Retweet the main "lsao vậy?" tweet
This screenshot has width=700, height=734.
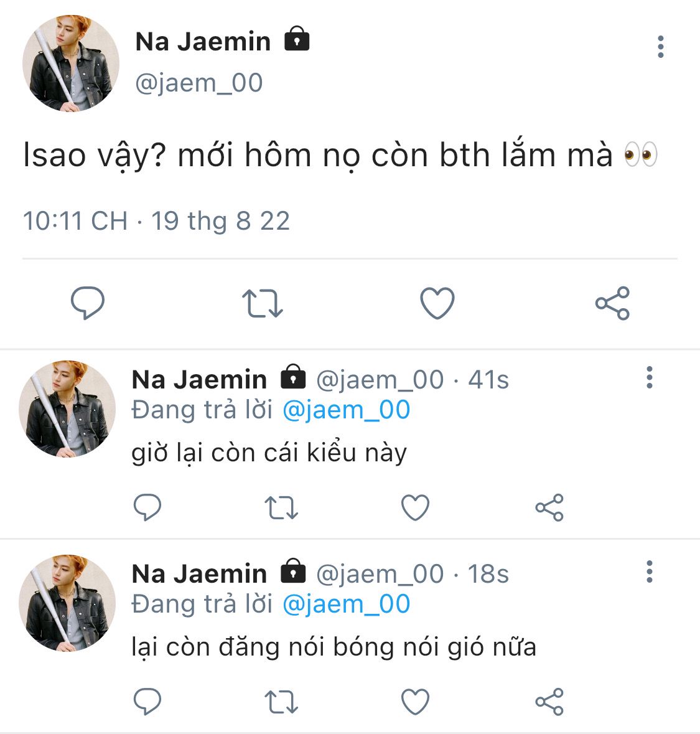coord(262,304)
